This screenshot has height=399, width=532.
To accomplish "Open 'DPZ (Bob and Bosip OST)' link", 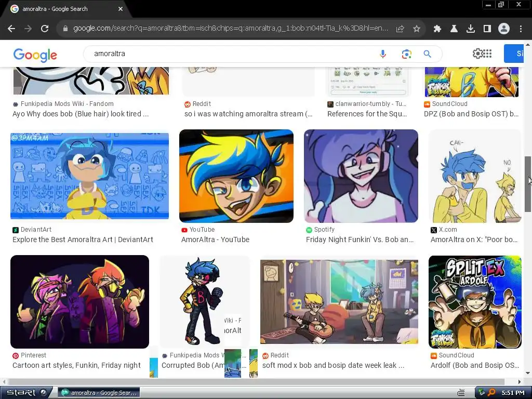I will pyautogui.click(x=471, y=114).
